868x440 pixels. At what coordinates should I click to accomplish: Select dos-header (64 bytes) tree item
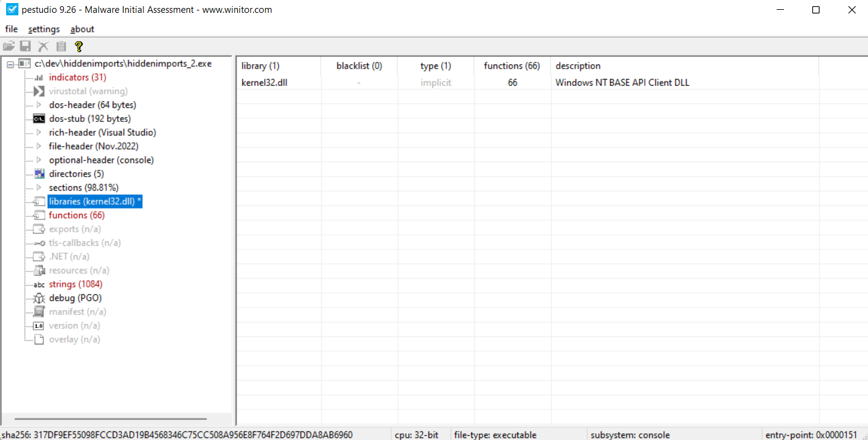93,105
